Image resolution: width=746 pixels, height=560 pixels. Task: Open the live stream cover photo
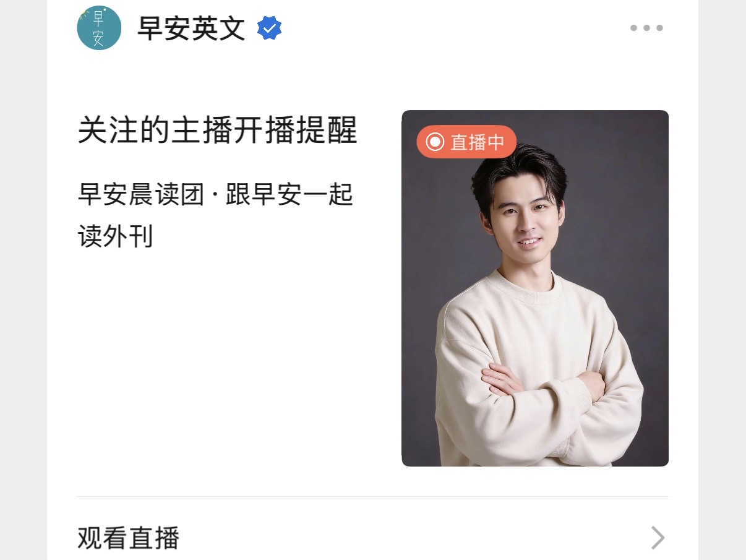click(x=535, y=288)
